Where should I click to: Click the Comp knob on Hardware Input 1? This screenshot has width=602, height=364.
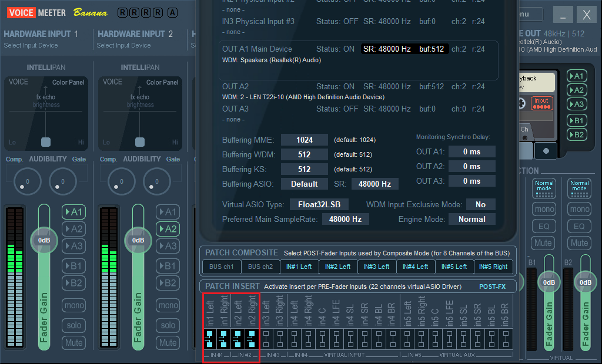pos(27,181)
